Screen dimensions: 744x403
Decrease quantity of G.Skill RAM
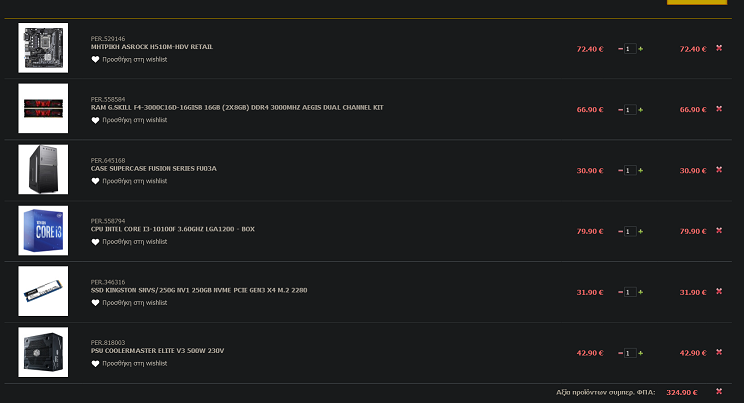(x=620, y=110)
